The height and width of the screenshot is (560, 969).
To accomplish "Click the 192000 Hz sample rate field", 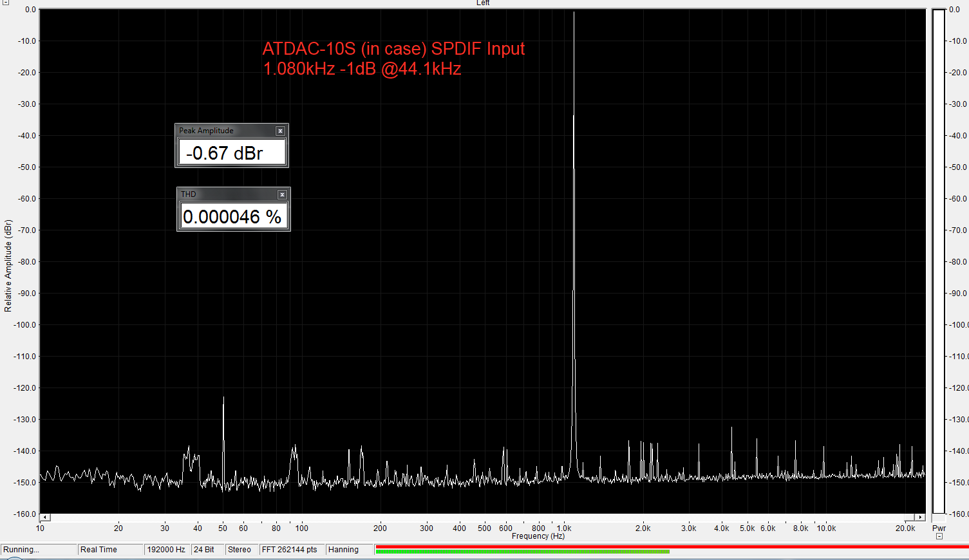I will tap(167, 550).
